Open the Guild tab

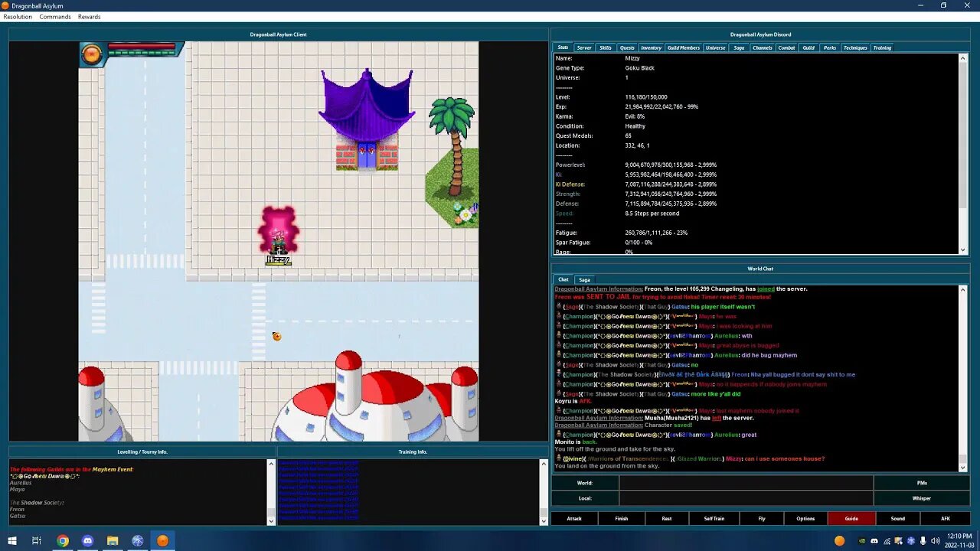coord(808,47)
